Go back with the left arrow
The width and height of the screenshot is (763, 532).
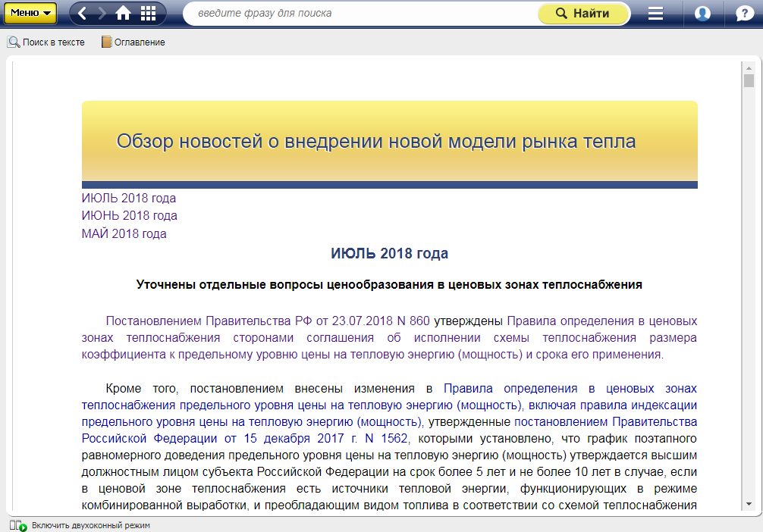pyautogui.click(x=82, y=14)
